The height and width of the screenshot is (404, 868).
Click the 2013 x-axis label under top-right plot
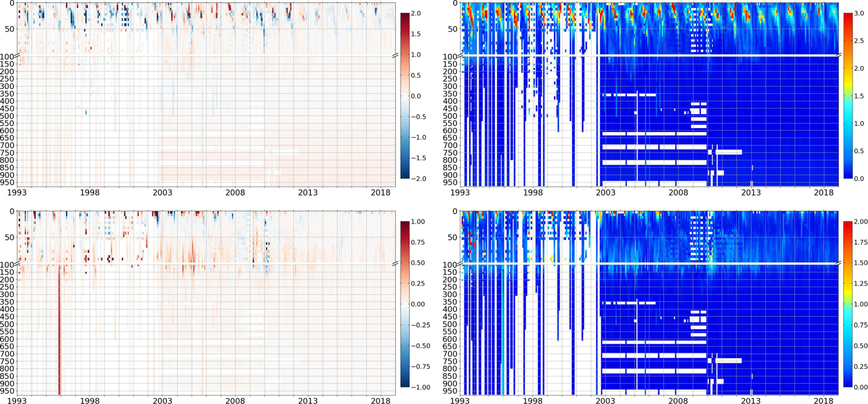point(751,193)
